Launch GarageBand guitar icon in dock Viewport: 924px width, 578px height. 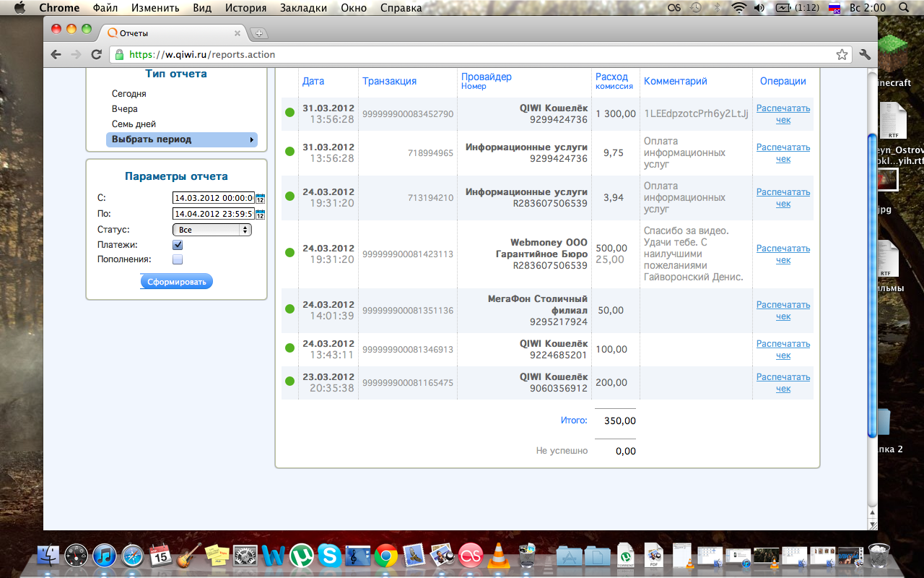click(188, 555)
